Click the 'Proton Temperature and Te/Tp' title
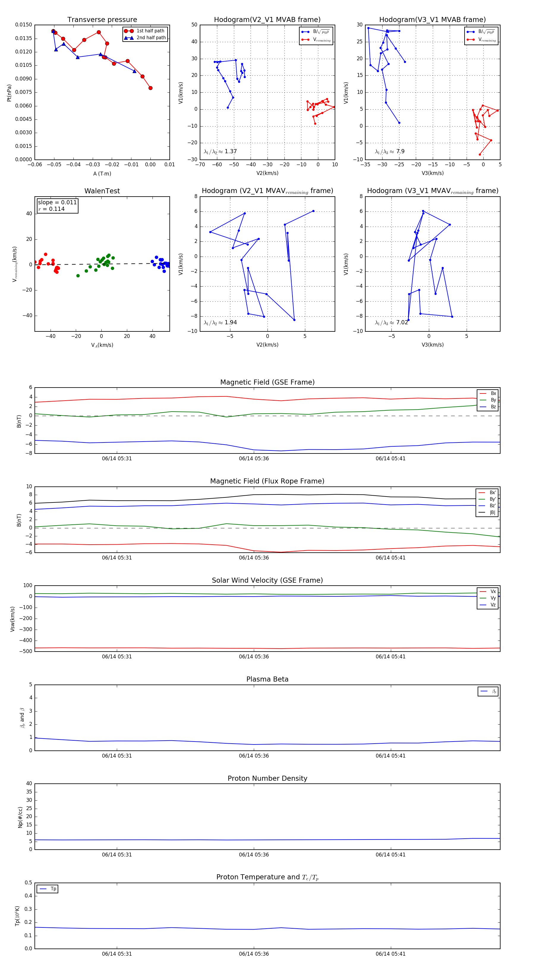This screenshot has height=980, width=535. click(x=267, y=877)
